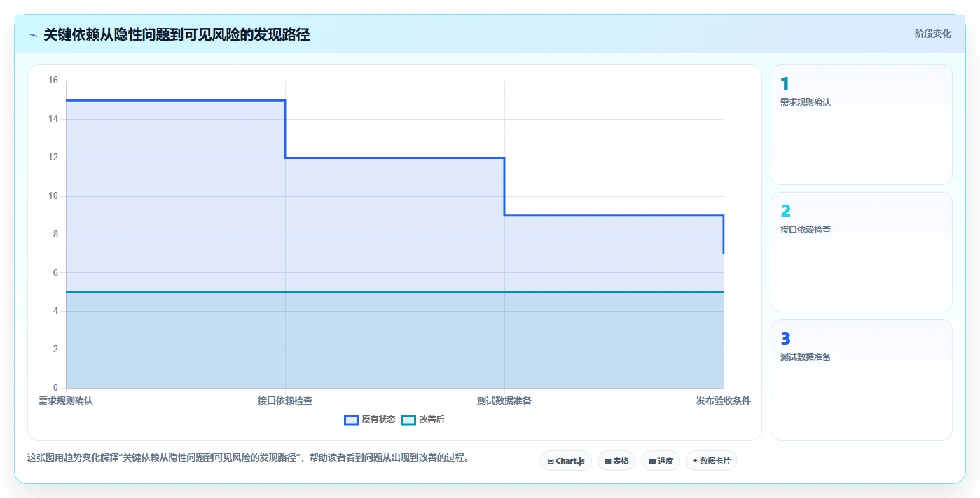Click the 进度 tag

[x=661, y=461]
